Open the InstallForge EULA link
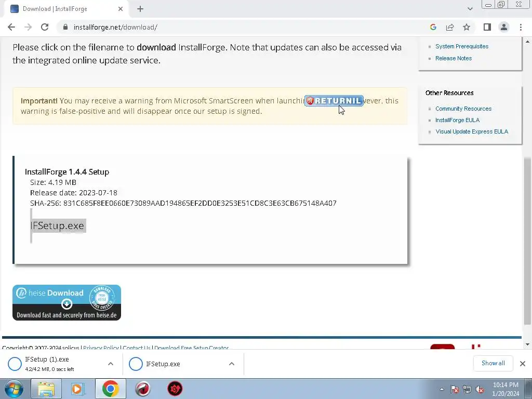The image size is (532, 399). (x=457, y=120)
